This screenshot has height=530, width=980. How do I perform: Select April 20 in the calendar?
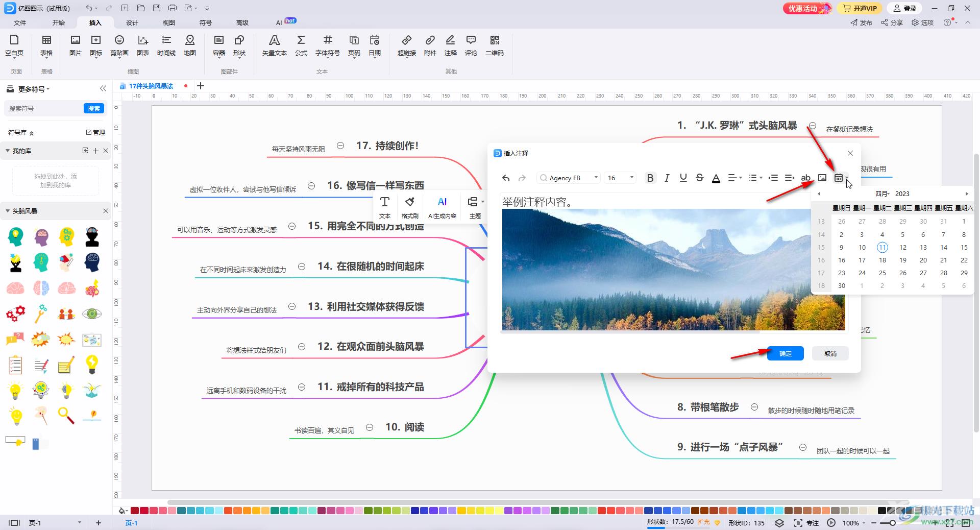(923, 260)
